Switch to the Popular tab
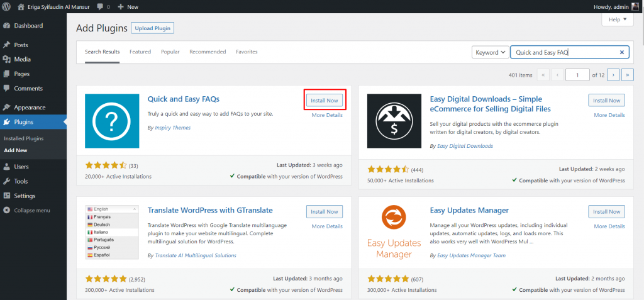Screen dimensions: 644x300 pyautogui.click(x=170, y=52)
